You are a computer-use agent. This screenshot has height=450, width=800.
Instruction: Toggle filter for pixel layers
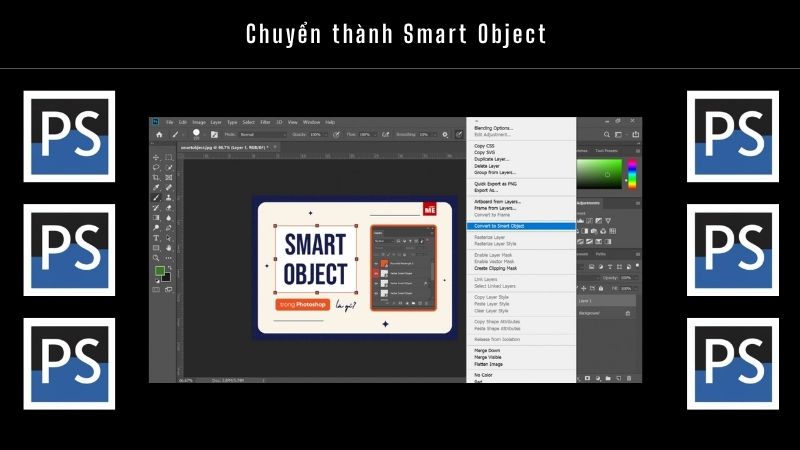pyautogui.click(x=591, y=267)
